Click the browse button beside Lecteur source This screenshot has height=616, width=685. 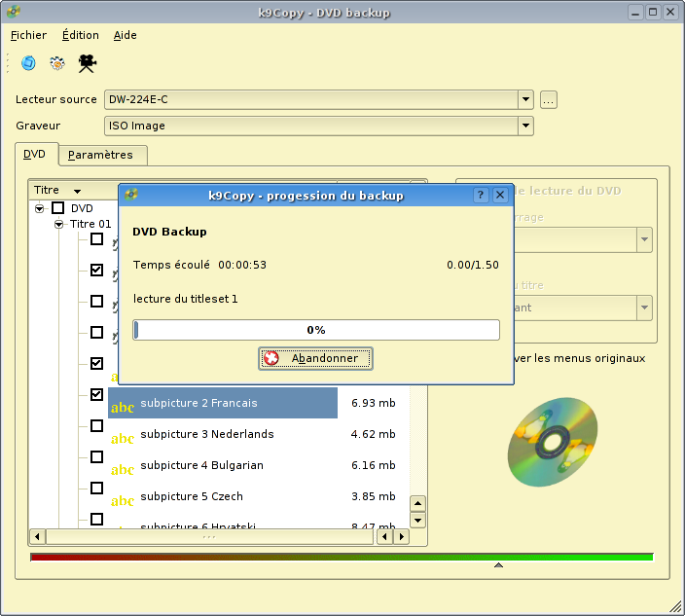[x=549, y=100]
